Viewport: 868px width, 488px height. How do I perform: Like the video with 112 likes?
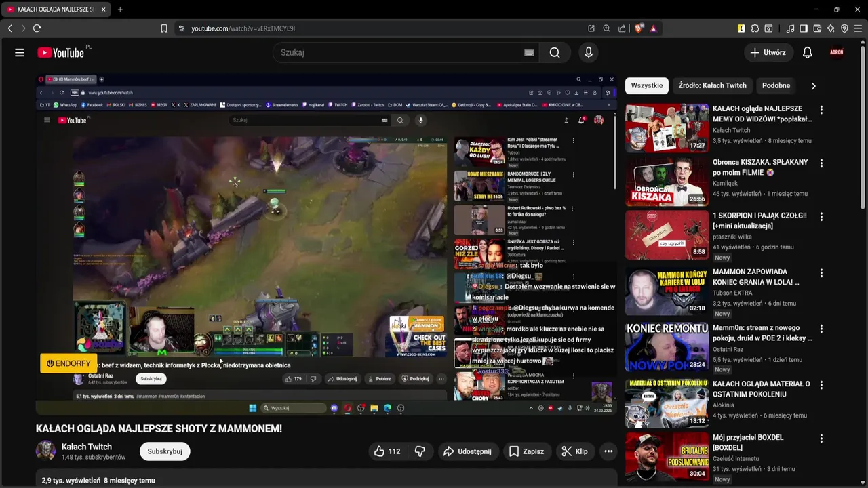[x=387, y=451]
